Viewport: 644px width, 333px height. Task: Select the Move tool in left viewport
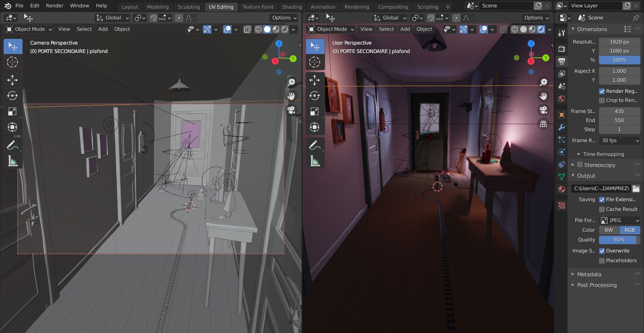coord(12,80)
